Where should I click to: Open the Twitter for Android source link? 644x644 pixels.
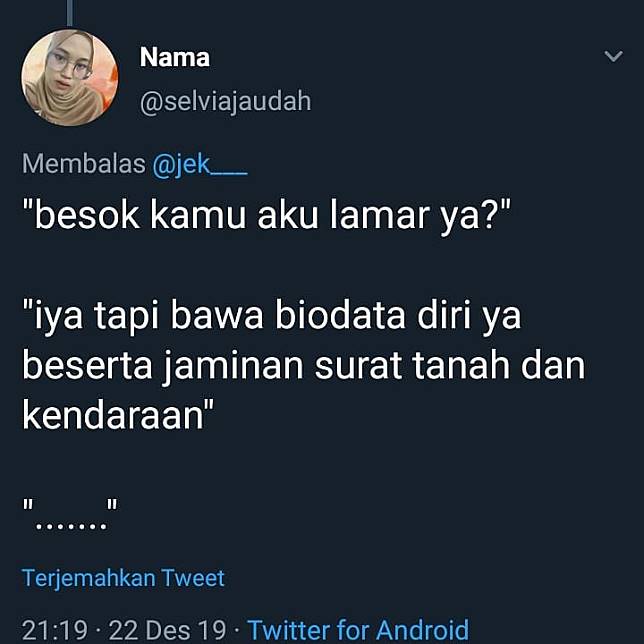pos(358,629)
